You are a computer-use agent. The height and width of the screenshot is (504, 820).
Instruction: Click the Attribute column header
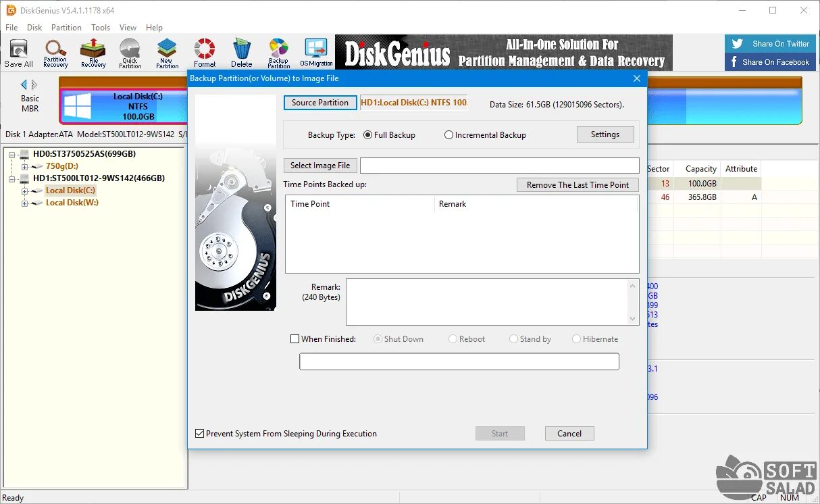tap(741, 169)
